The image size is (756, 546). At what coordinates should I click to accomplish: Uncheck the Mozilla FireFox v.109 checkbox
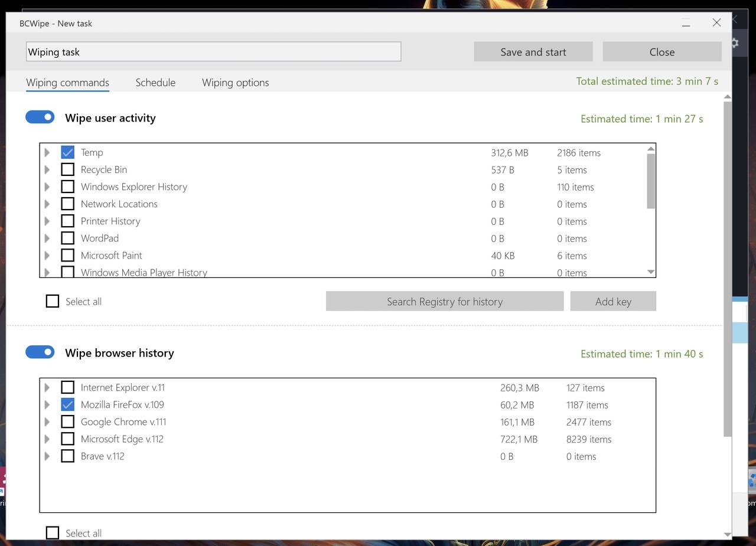(68, 404)
